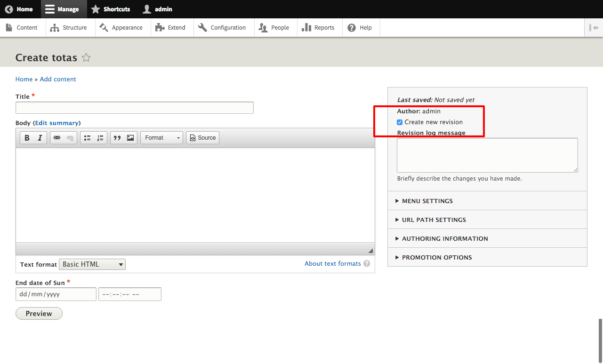603x364 pixels.
Task: Change the Text format from Basic HTML
Action: point(92,264)
